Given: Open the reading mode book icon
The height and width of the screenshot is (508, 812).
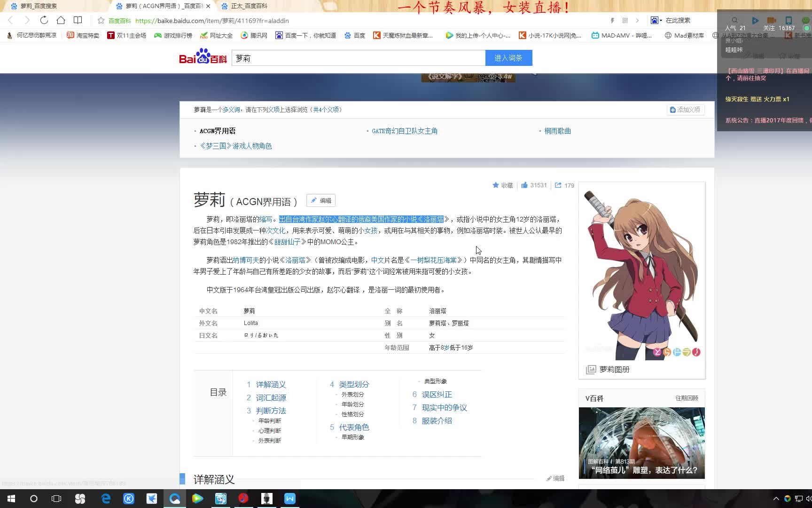Looking at the screenshot, I should point(78,20).
